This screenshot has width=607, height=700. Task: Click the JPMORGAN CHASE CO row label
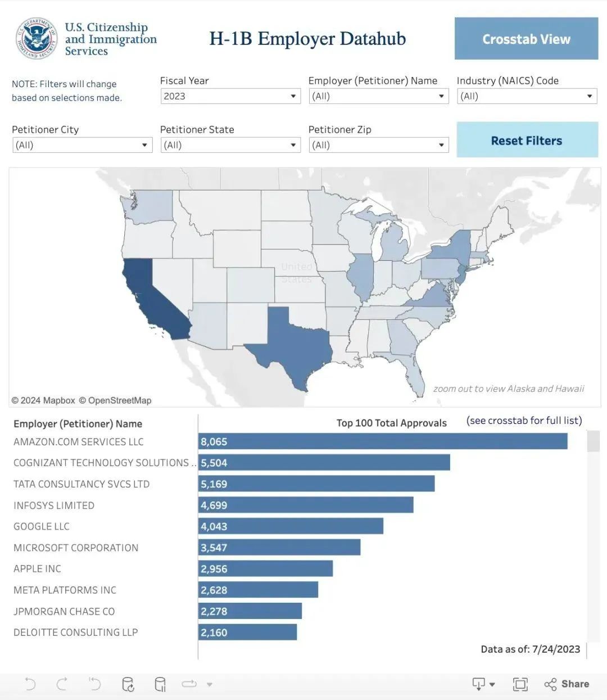pos(64,611)
